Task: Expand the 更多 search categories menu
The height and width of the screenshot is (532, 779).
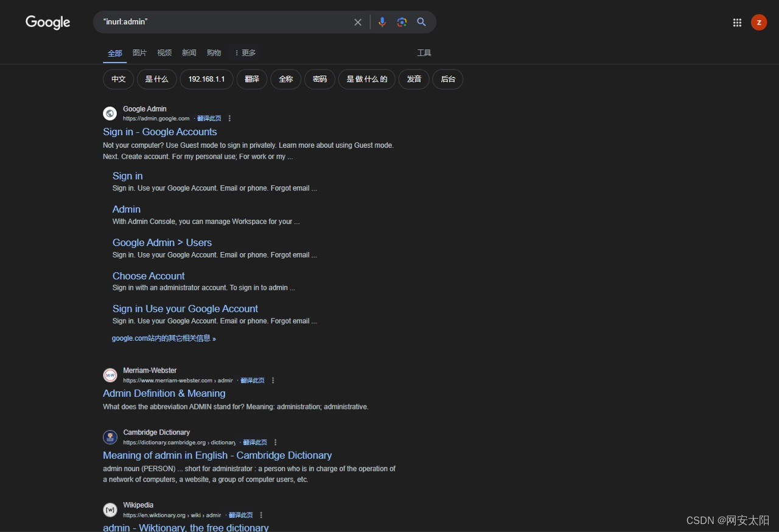Action: pyautogui.click(x=245, y=53)
